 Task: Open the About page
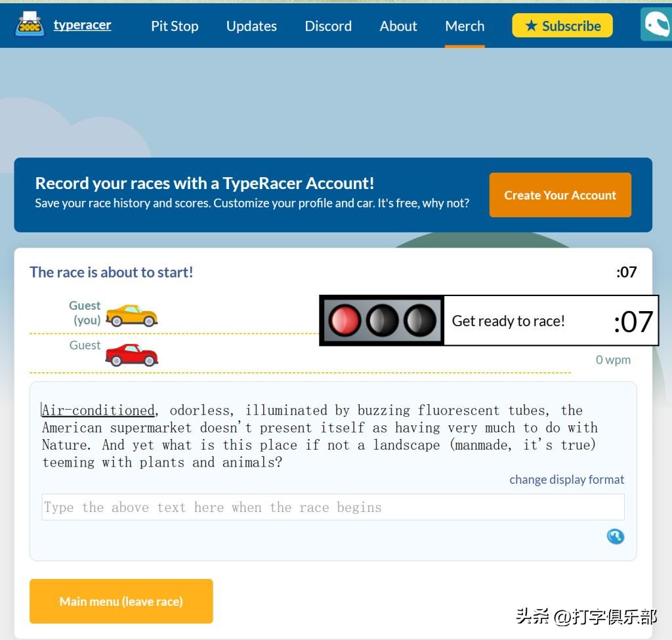[x=398, y=26]
